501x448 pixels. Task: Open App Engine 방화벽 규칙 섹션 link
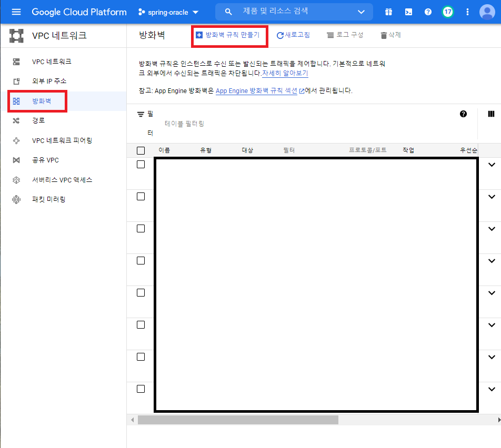[x=257, y=90]
